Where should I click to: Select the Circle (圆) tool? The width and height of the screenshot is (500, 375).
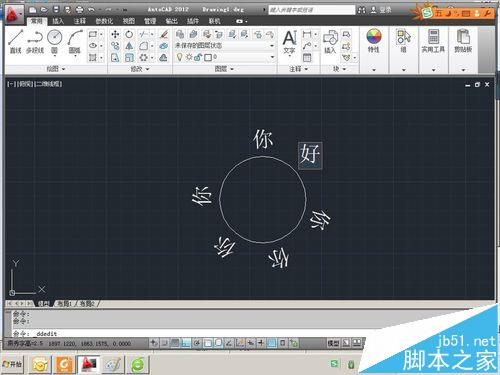(55, 41)
